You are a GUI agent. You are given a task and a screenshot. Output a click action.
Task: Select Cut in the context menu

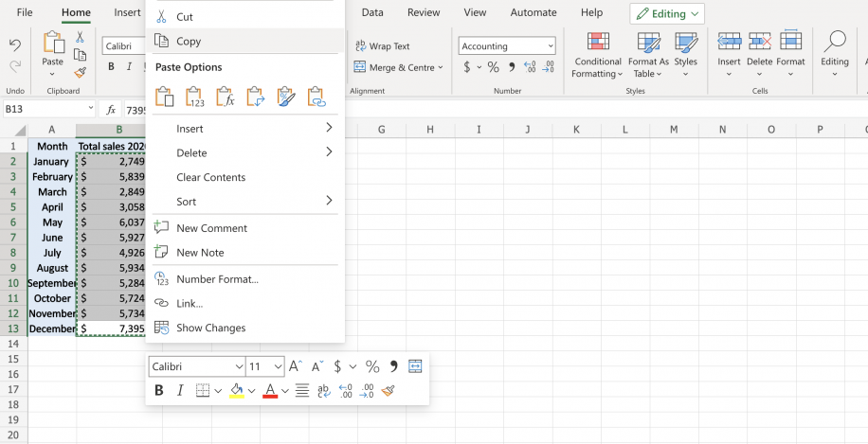coord(247,17)
